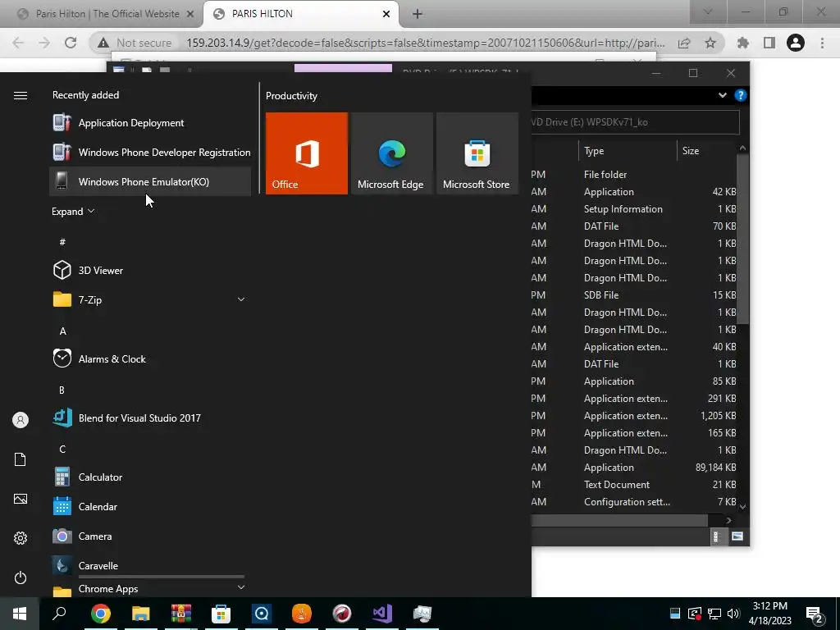
Task: Open WinRAR from the taskbar
Action: pyautogui.click(x=181, y=614)
